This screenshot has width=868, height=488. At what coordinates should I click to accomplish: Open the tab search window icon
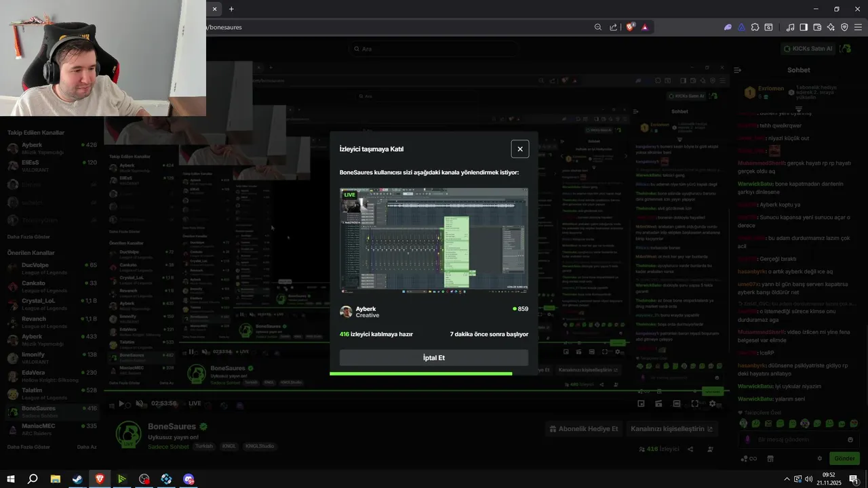768,27
